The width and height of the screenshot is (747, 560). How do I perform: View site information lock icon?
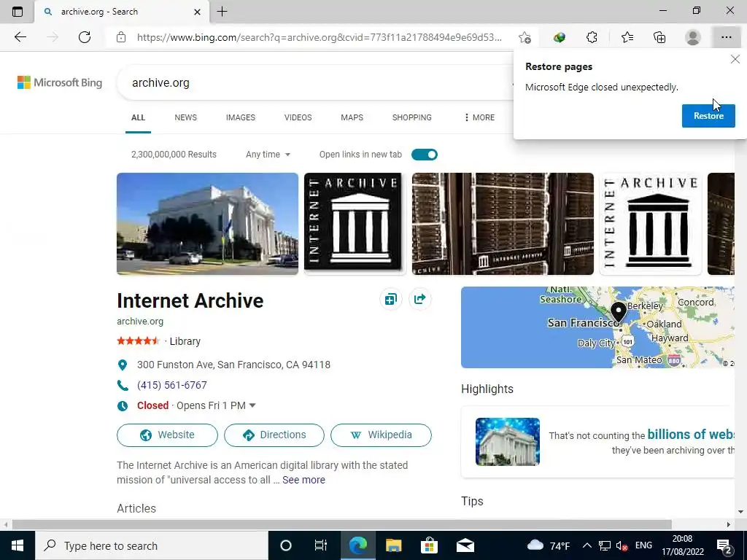pos(121,37)
